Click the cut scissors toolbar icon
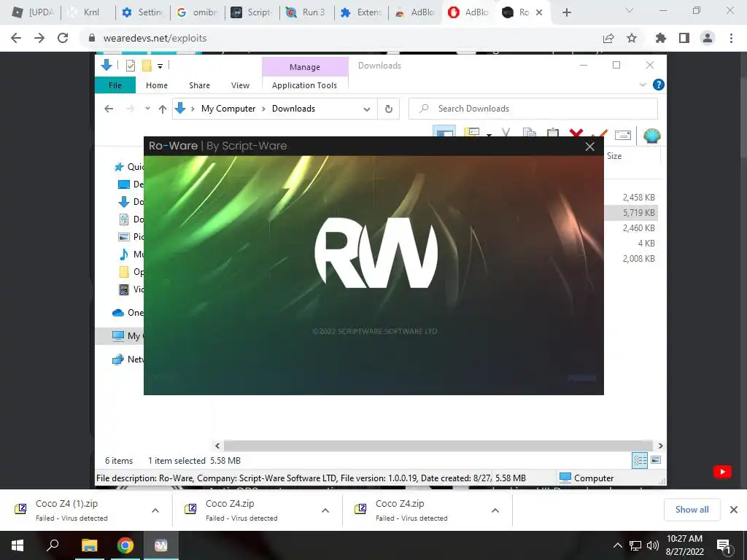The image size is (747, 560). coord(506,133)
